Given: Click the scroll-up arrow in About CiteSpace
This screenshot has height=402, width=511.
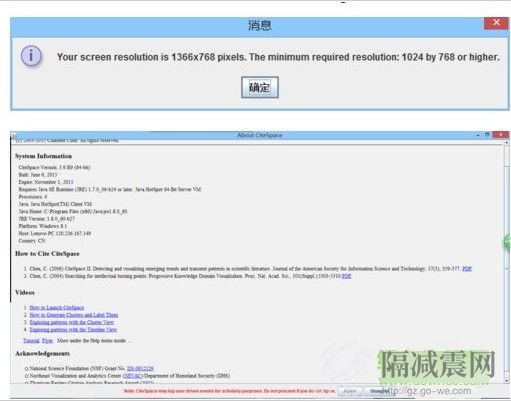Looking at the screenshot, I should click(x=506, y=142).
